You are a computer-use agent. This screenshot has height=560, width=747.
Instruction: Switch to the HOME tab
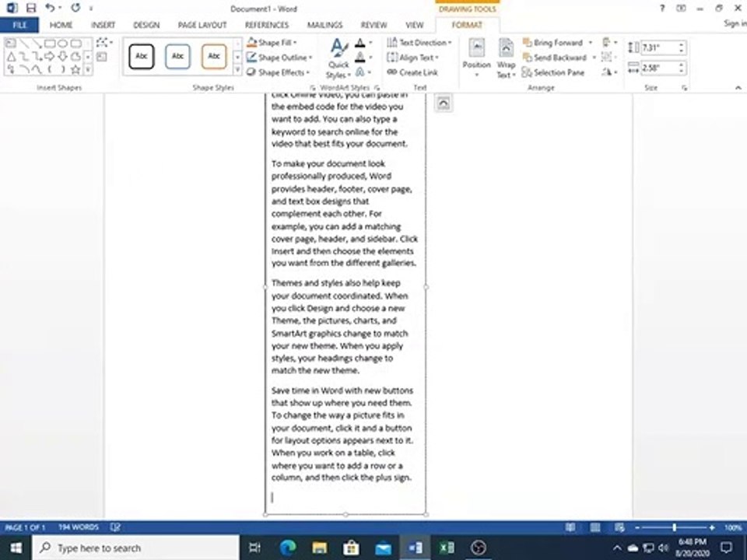coord(61,25)
